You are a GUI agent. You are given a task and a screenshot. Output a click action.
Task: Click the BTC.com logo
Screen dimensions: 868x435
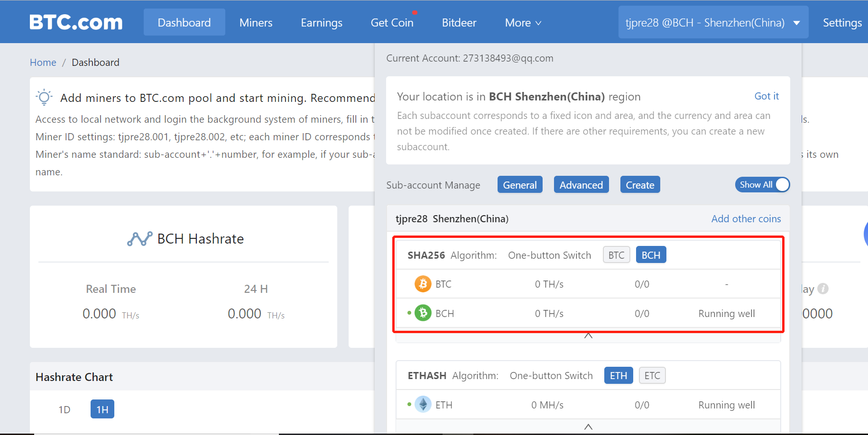click(76, 22)
